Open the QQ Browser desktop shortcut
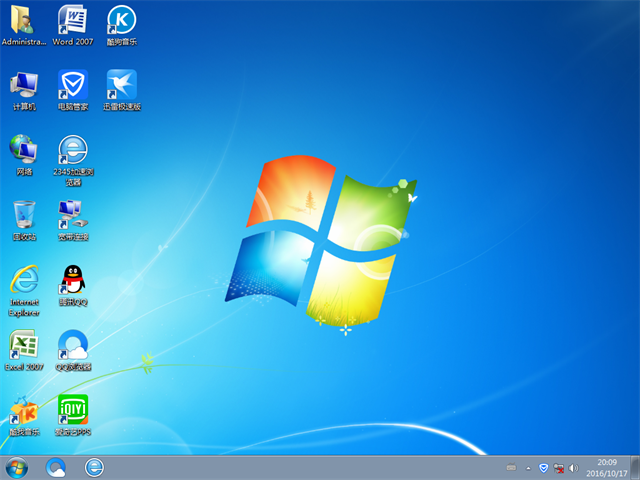640x480 pixels. 72,345
